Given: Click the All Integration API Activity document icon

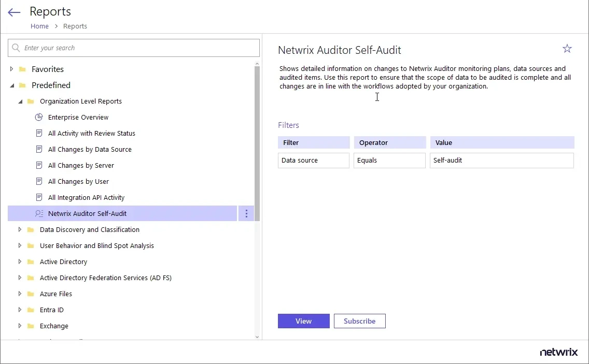Looking at the screenshot, I should (x=39, y=197).
